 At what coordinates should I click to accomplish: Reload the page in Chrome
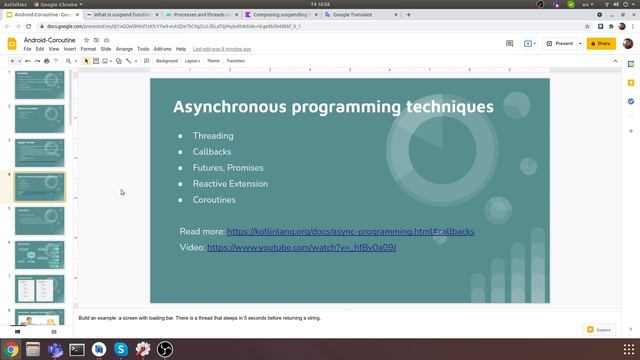pos(29,26)
